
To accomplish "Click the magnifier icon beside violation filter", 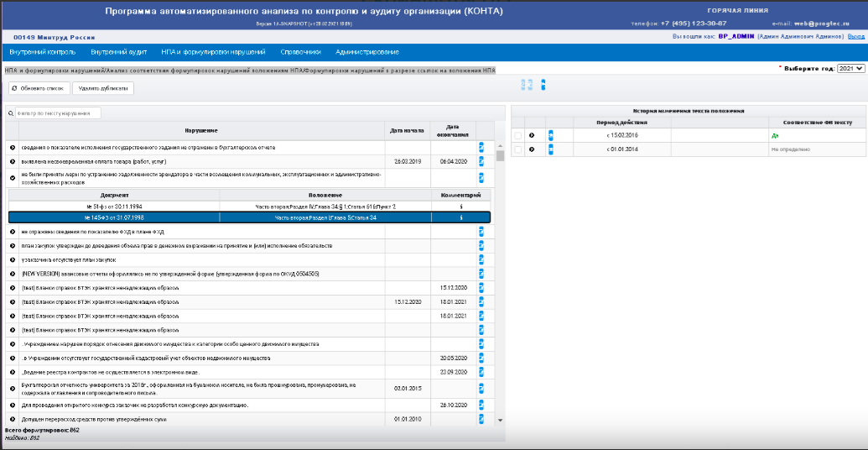I will (x=11, y=113).
